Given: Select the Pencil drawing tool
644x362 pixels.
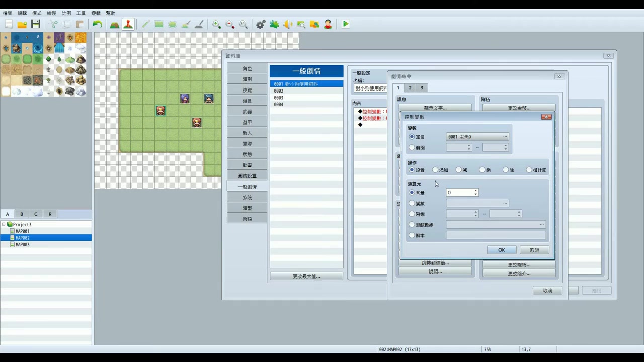Looking at the screenshot, I should [x=146, y=24].
